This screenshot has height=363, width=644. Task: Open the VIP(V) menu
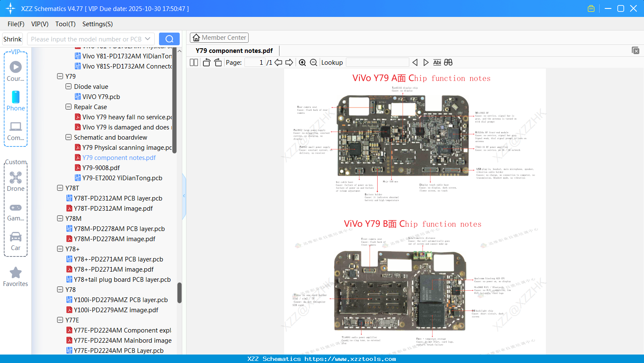(39, 24)
